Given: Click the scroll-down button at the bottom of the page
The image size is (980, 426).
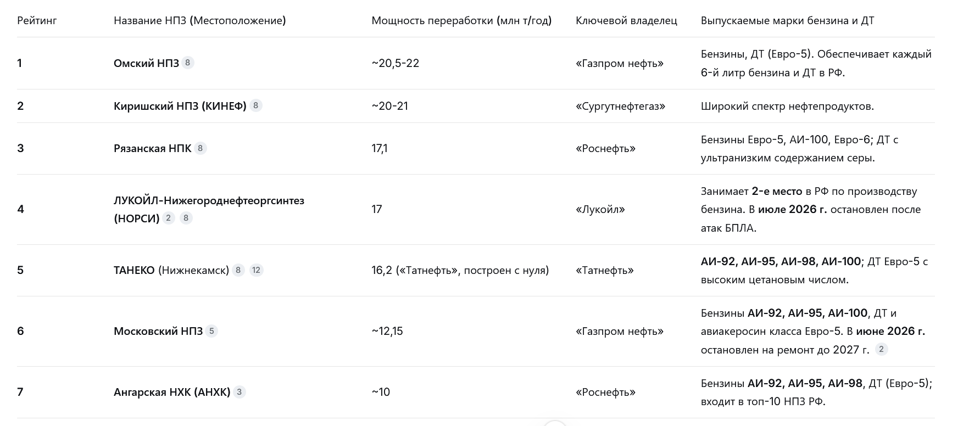Looking at the screenshot, I should [555, 424].
